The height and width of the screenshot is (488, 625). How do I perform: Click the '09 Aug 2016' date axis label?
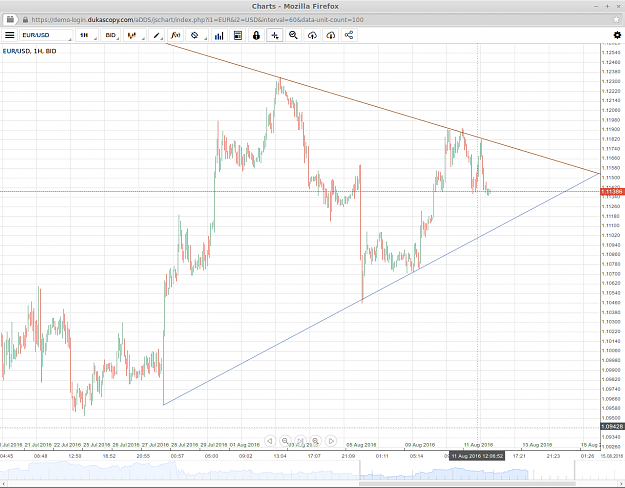[x=420, y=445]
